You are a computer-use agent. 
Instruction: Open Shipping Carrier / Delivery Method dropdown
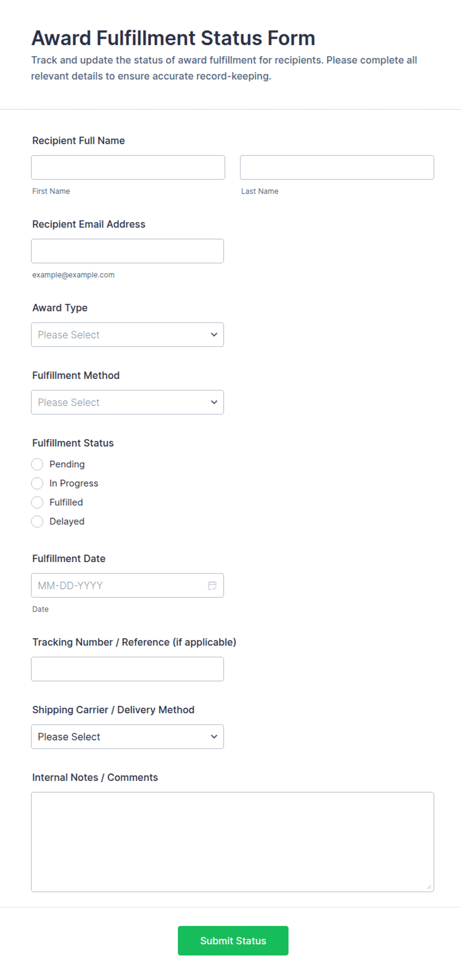(127, 737)
